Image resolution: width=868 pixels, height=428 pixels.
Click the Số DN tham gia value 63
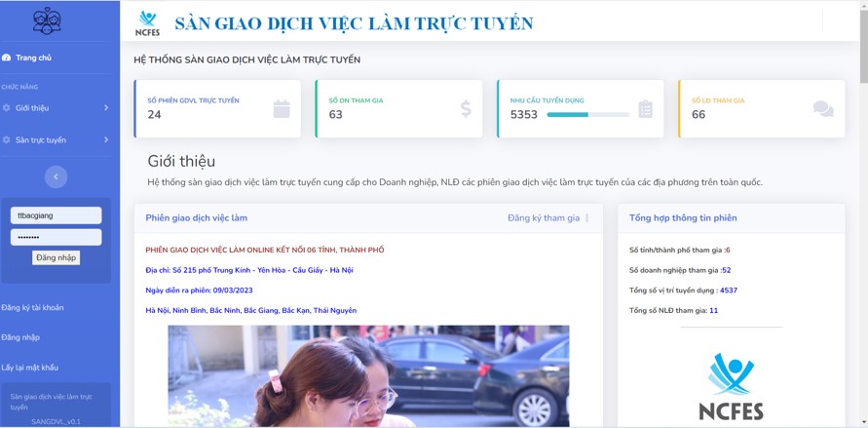(335, 115)
